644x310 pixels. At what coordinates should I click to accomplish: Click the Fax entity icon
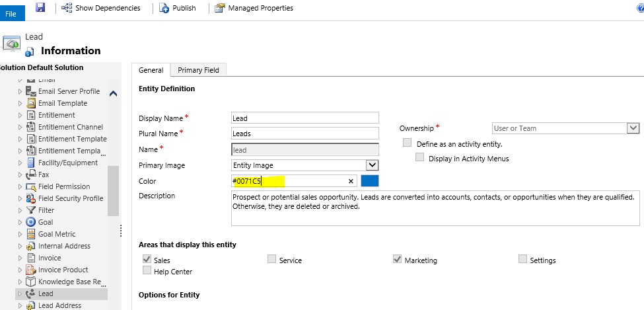click(x=30, y=174)
